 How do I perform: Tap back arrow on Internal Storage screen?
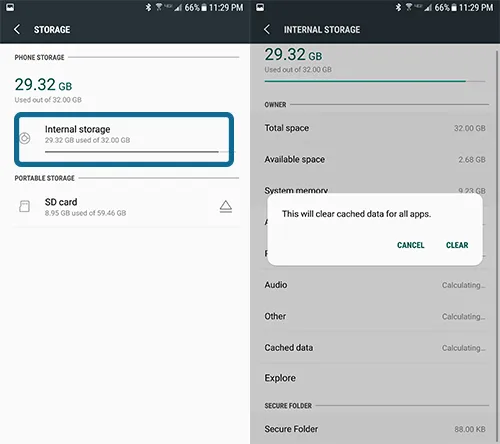click(267, 29)
